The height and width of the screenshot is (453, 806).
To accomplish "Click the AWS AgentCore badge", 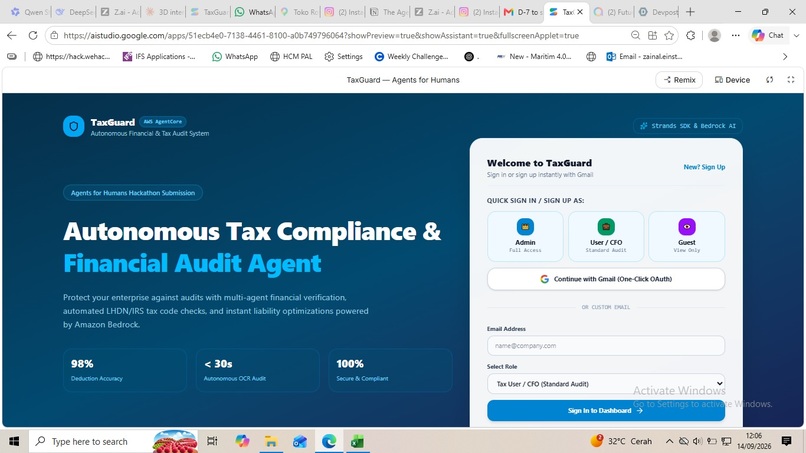I will (x=162, y=122).
